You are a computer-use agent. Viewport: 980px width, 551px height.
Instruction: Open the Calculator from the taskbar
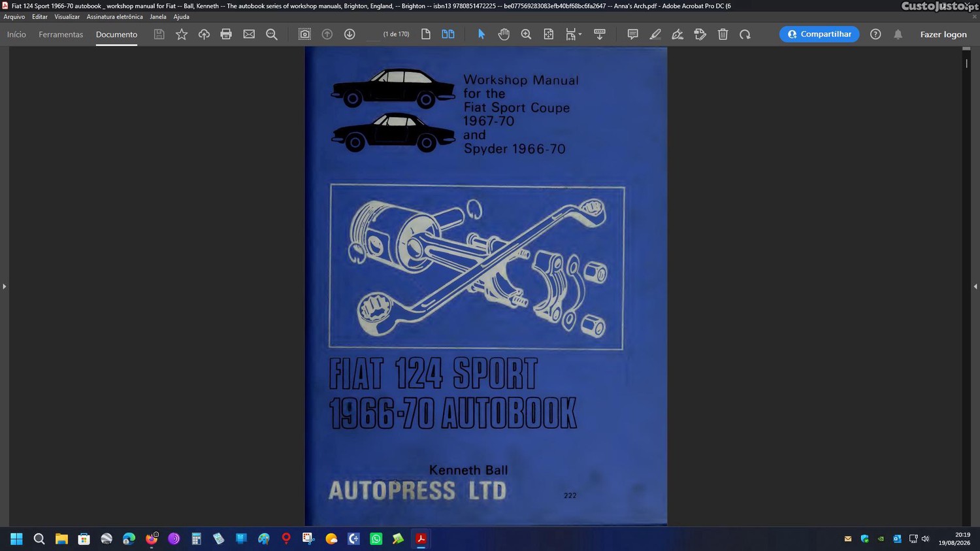click(x=196, y=539)
